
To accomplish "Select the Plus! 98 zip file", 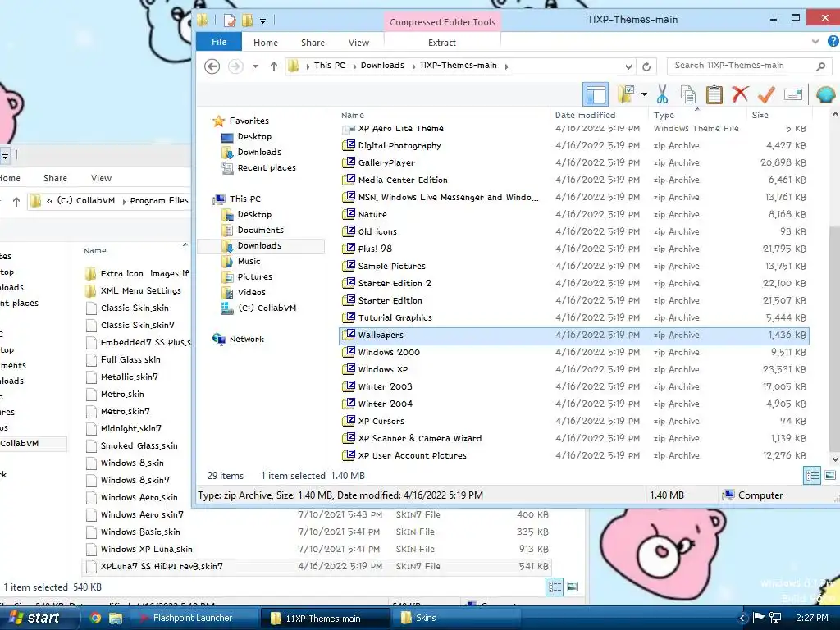I will coord(375,249).
